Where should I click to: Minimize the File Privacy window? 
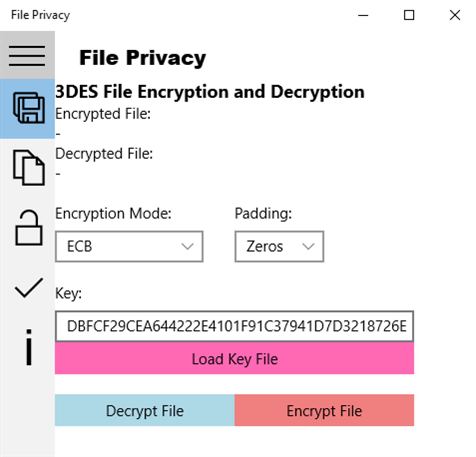(x=363, y=15)
